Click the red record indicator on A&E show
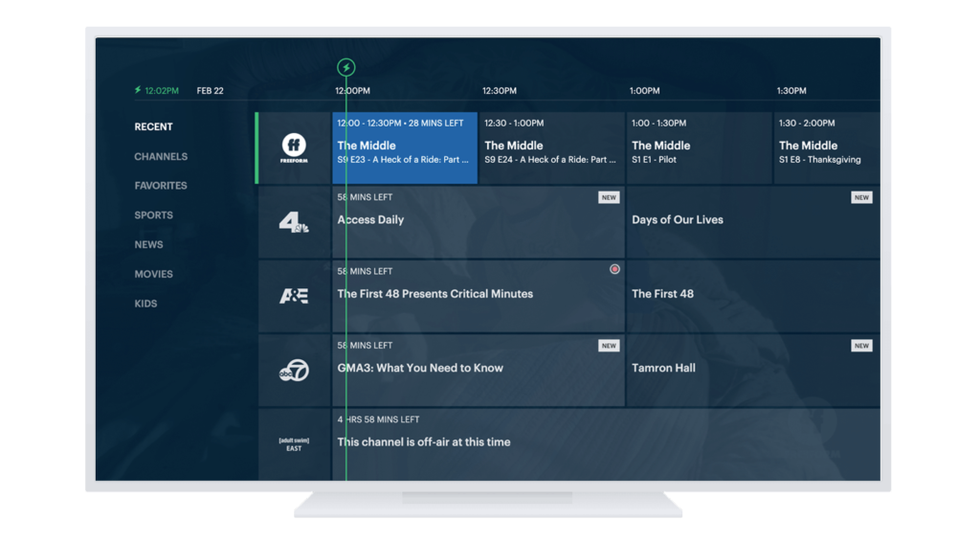 pos(614,270)
